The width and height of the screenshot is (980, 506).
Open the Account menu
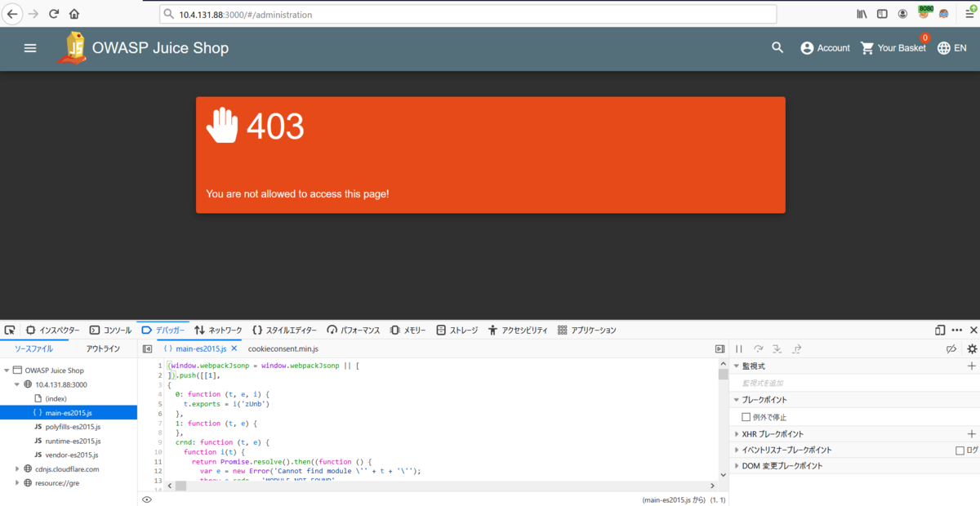pos(825,48)
